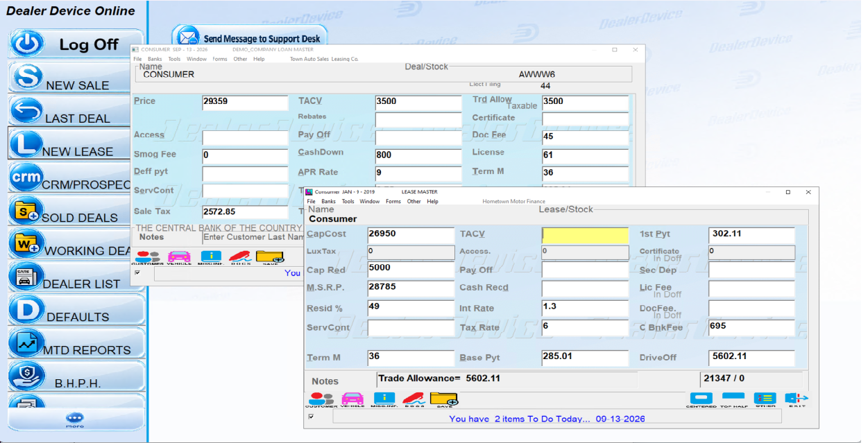Image resolution: width=868 pixels, height=443 pixels.
Task: Click the 1st Pyt field showing 302.11
Action: 751,234
